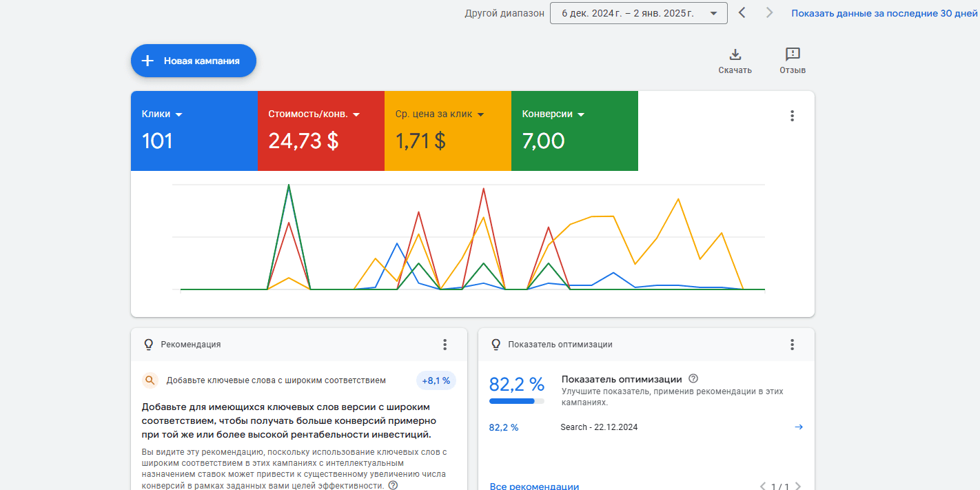Click the magnifier keyword recommendation icon
Screen dimensions: 980x490
pyautogui.click(x=150, y=380)
